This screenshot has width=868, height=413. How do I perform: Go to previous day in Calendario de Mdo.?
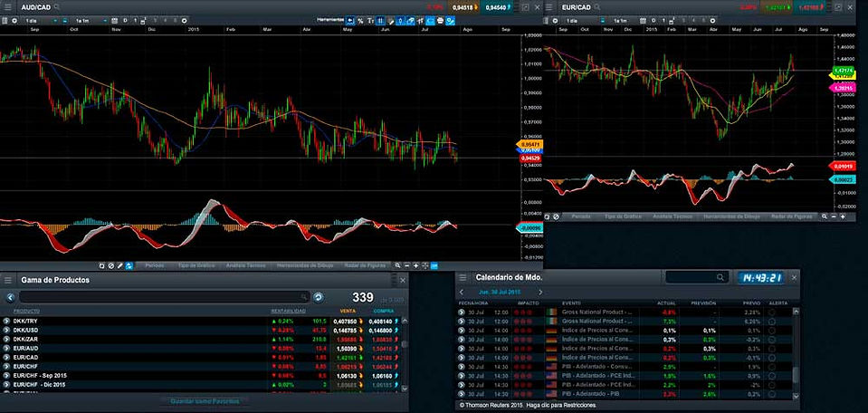pyautogui.click(x=463, y=292)
